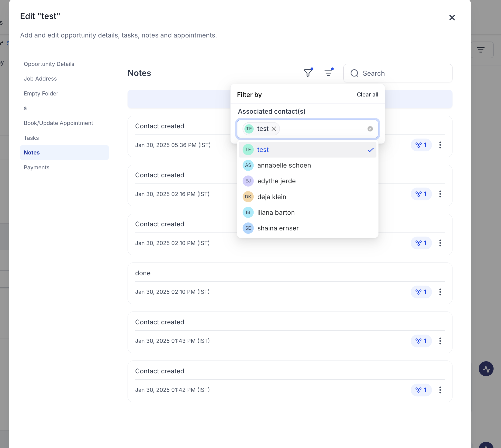Go to Opportunity Details section
This screenshot has width=501, height=448.
49,64
